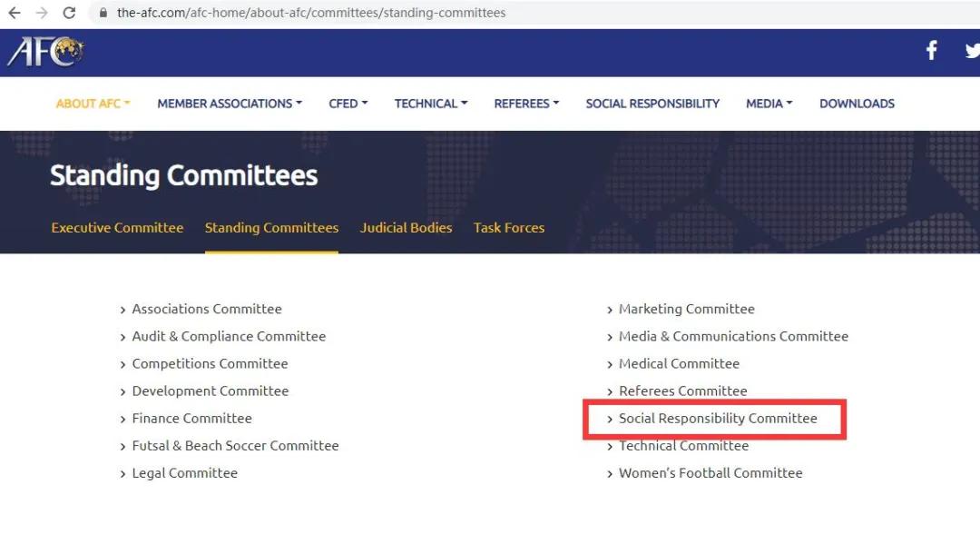Reload the page with refresh icon
This screenshot has height=534, width=980.
coord(69,13)
